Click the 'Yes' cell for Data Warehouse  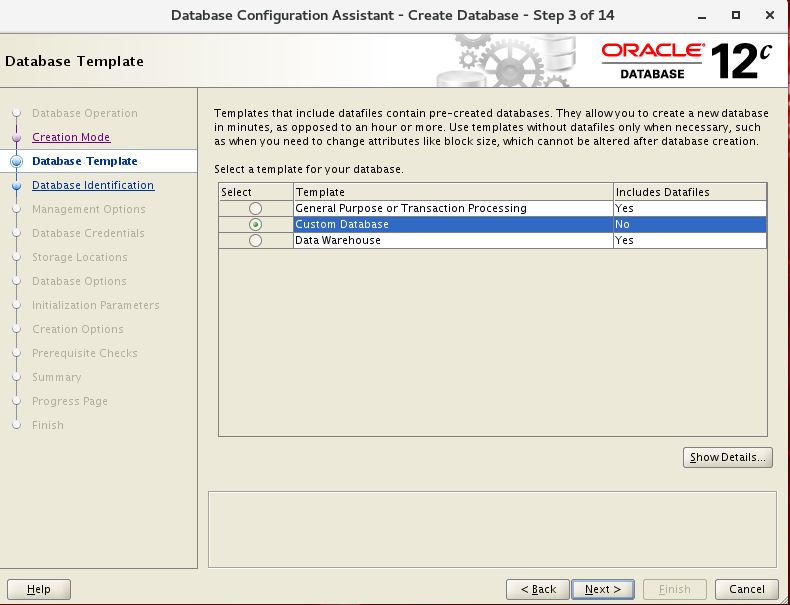690,240
